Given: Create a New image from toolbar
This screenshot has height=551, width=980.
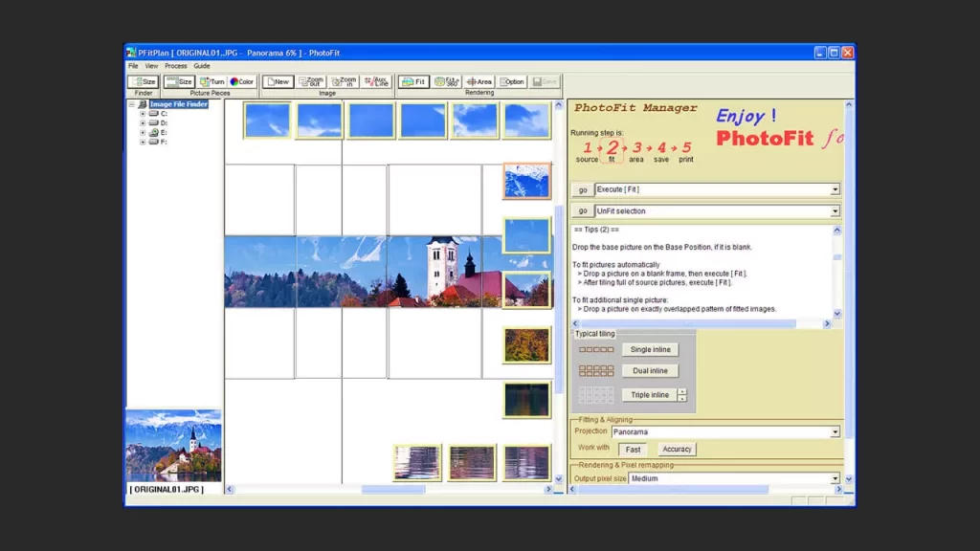Looking at the screenshot, I should [278, 81].
